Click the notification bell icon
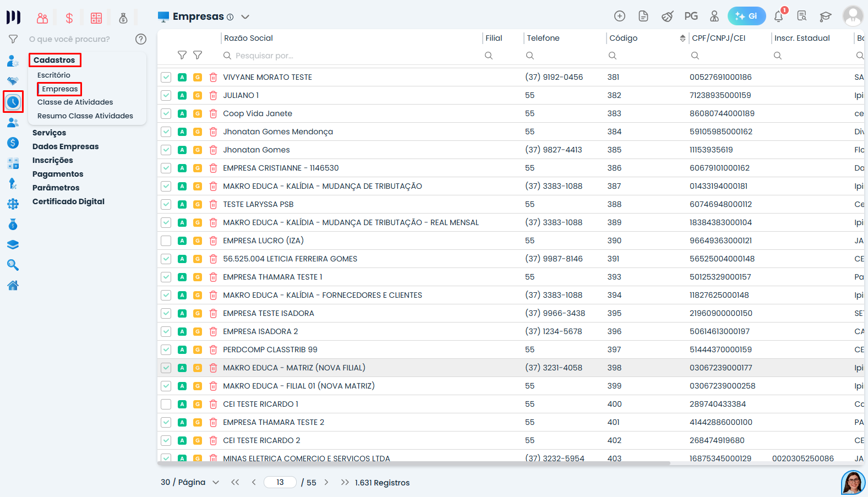Viewport: 868px width, 497px height. pos(778,16)
